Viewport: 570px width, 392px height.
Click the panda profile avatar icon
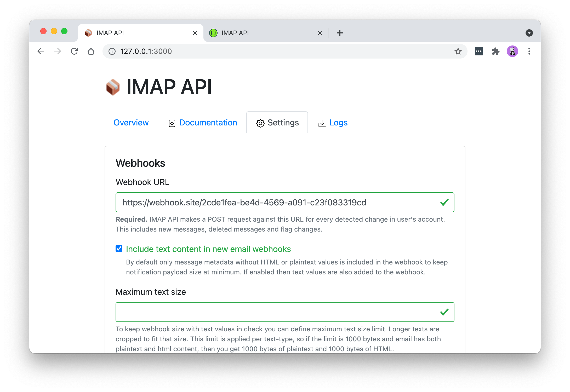[512, 51]
